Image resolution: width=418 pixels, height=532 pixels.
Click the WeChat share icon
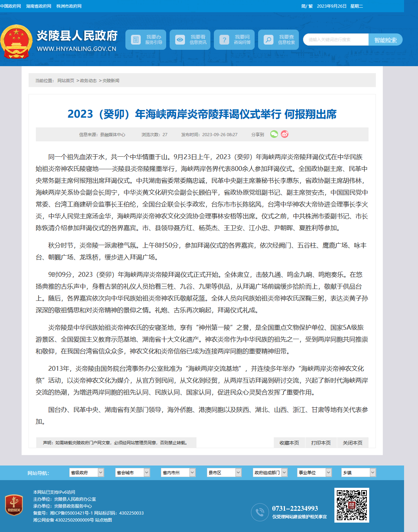pyautogui.click(x=274, y=134)
